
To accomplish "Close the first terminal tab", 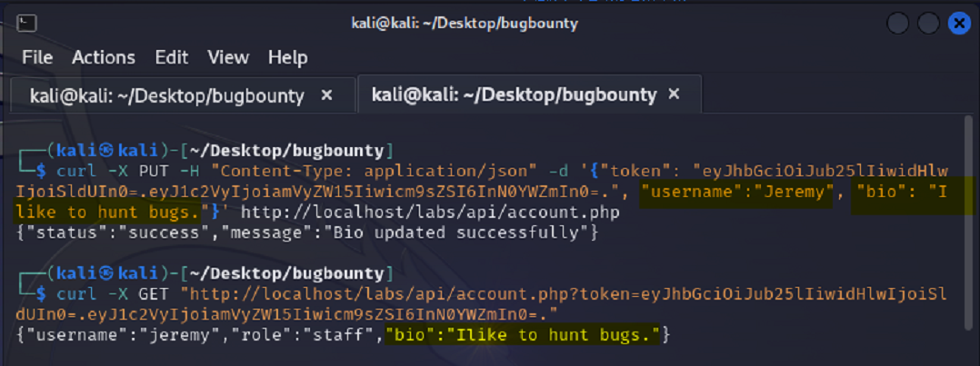I will [326, 95].
